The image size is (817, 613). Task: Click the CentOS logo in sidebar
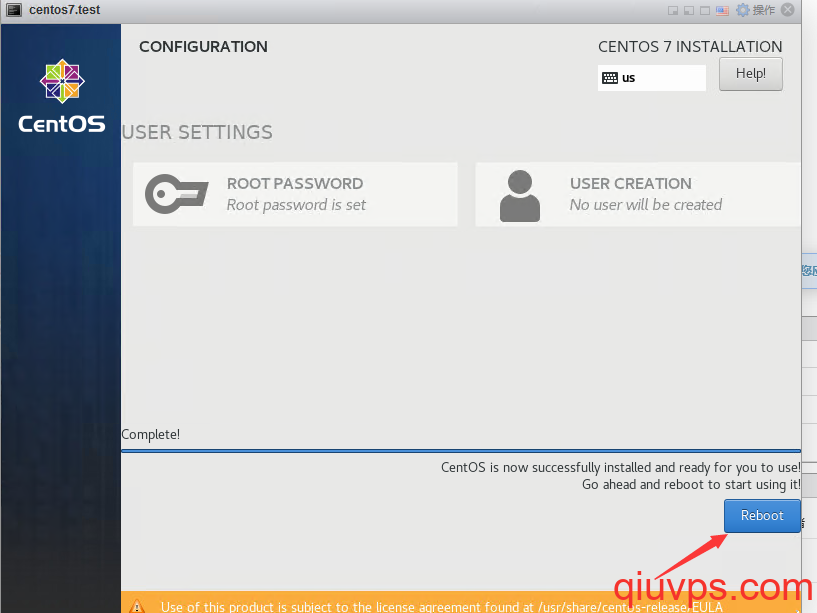pos(62,96)
